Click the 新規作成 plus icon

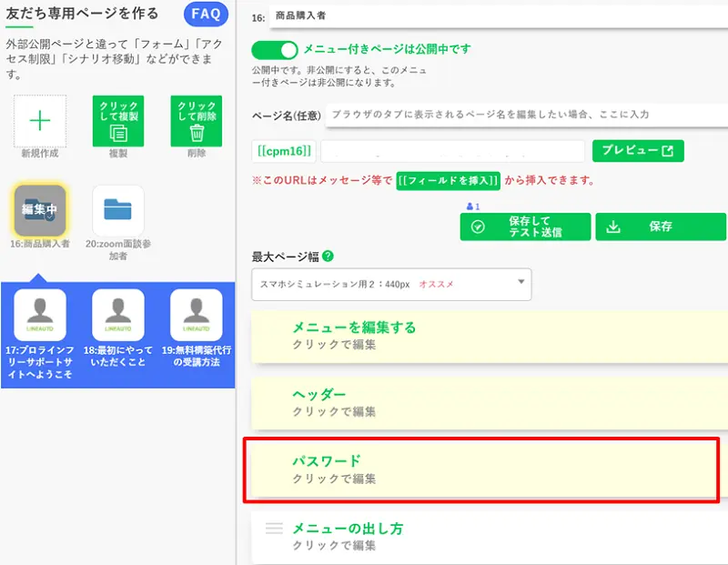[38, 122]
